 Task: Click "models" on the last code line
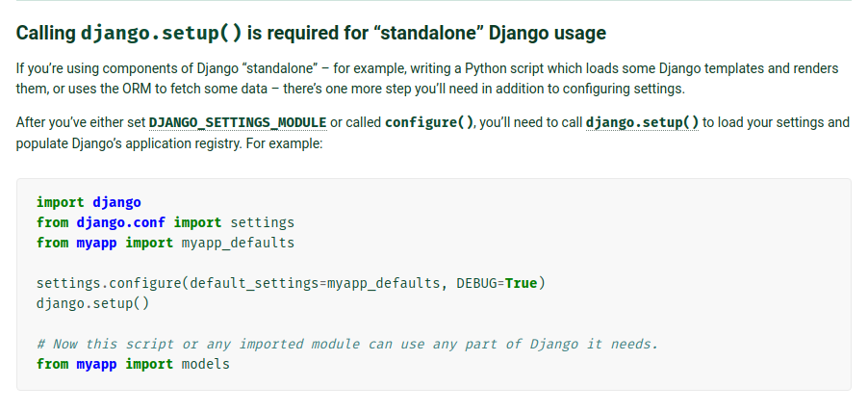205,364
